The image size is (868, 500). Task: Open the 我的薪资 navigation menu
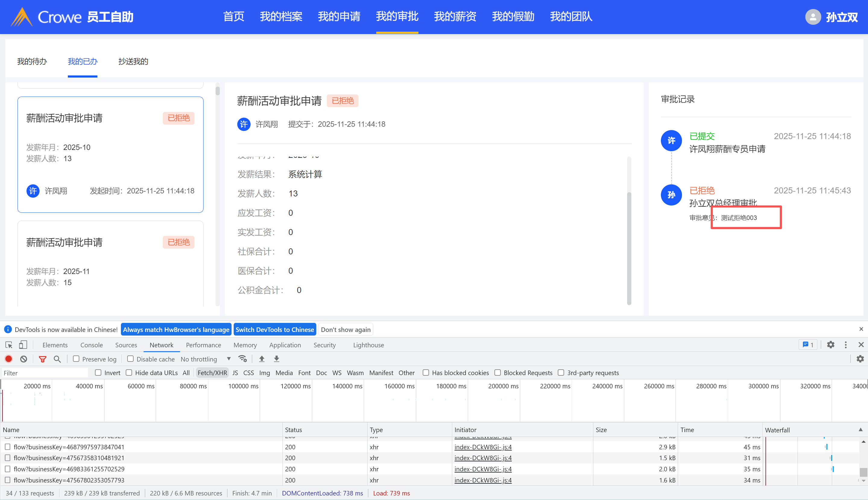click(455, 17)
